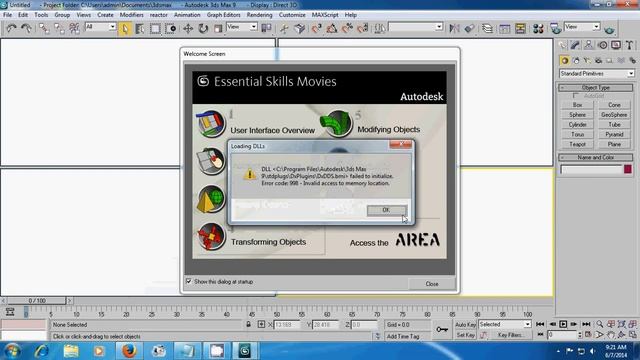Image resolution: width=640 pixels, height=360 pixels.
Task: Click Add Time Tag in status bar
Action: [403, 336]
